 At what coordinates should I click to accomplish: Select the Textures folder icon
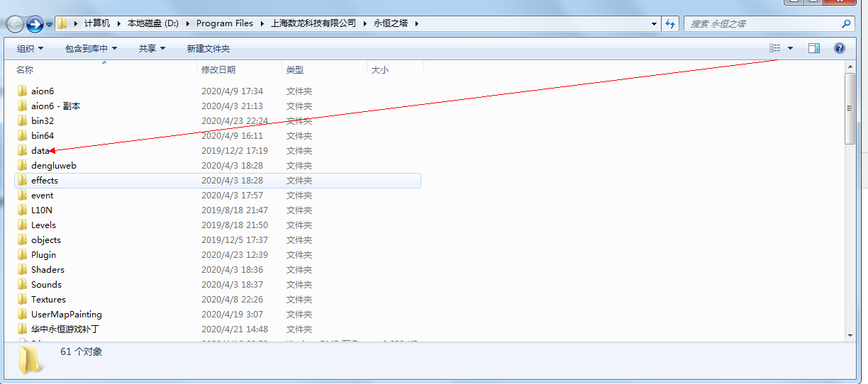tap(23, 299)
